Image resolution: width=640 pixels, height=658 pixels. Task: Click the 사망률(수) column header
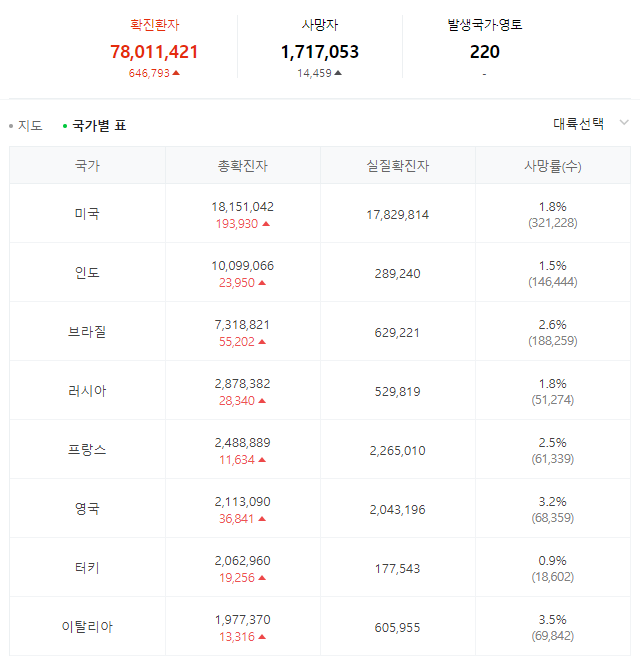tap(553, 166)
